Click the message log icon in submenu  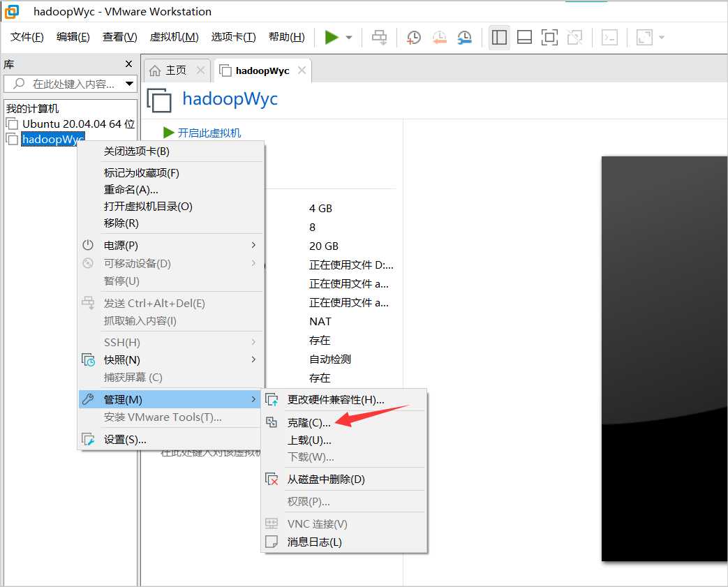pyautogui.click(x=271, y=542)
